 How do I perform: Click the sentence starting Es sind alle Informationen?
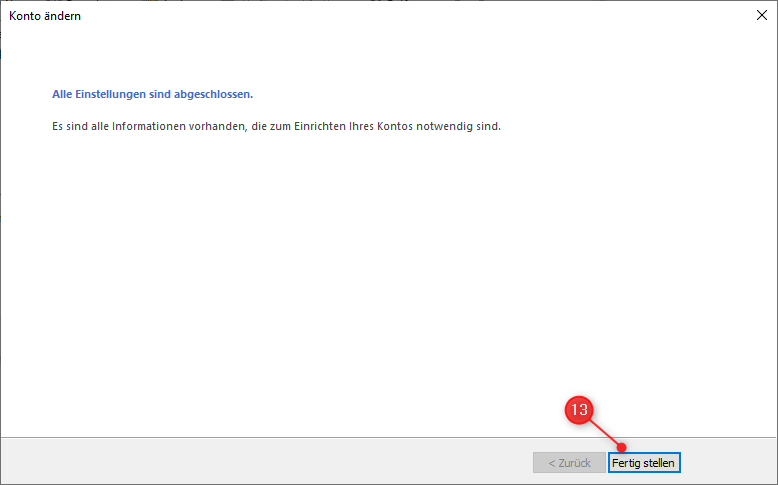point(275,128)
